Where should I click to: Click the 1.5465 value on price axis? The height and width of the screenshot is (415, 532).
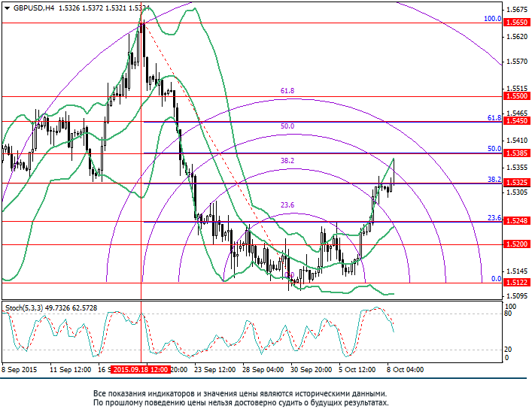(517, 113)
